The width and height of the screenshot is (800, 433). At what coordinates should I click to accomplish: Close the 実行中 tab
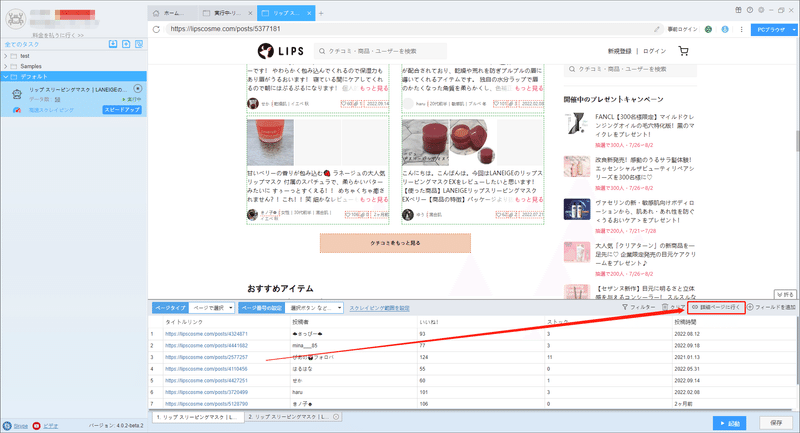250,13
